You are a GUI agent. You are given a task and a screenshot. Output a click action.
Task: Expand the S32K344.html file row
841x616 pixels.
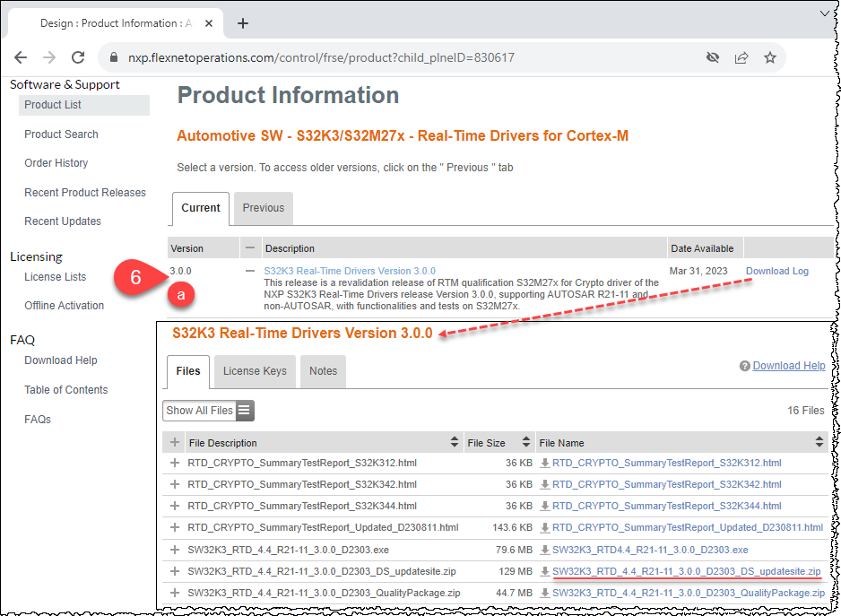[174, 506]
